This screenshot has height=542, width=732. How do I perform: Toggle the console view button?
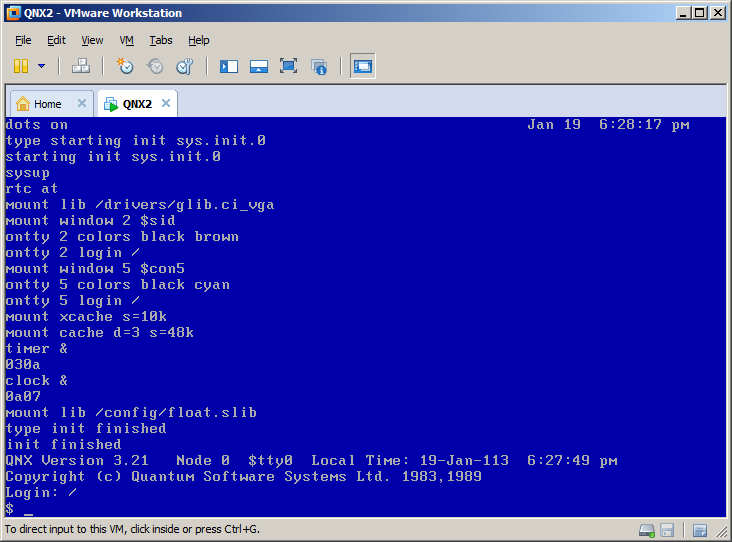coord(362,66)
